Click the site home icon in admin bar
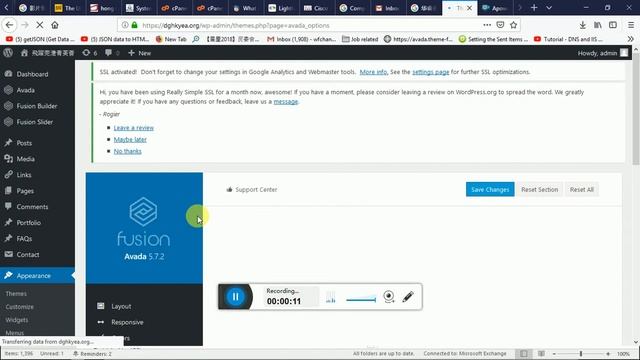 24,53
